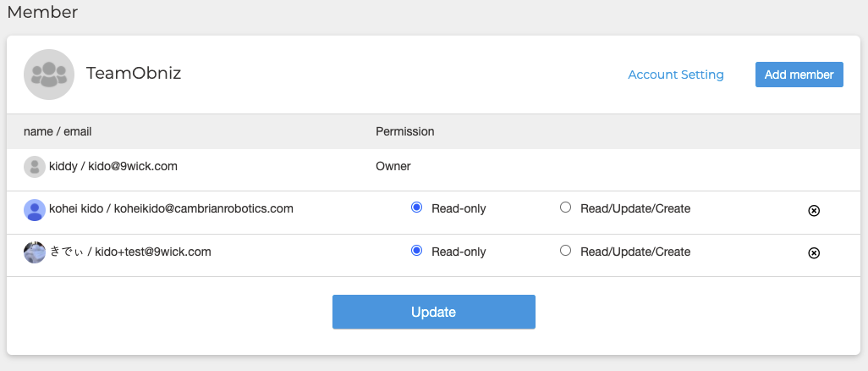Click the TeamObniz team name

(x=134, y=74)
